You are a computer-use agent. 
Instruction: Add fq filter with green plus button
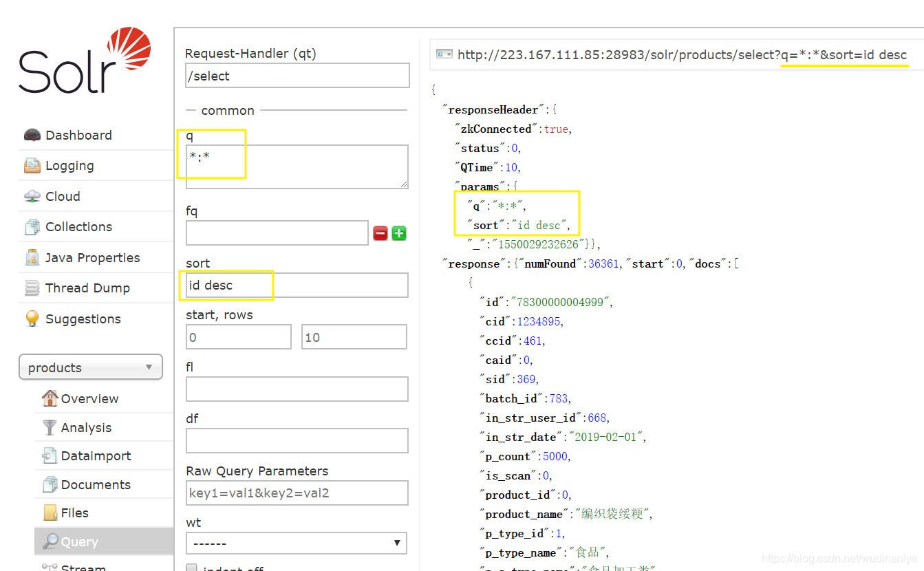(x=399, y=233)
